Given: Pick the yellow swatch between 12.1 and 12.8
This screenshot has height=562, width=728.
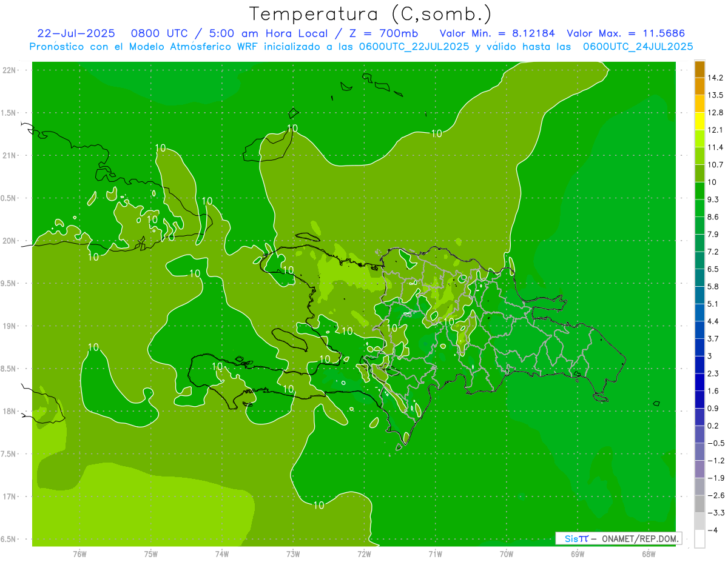Looking at the screenshot, I should [x=699, y=121].
